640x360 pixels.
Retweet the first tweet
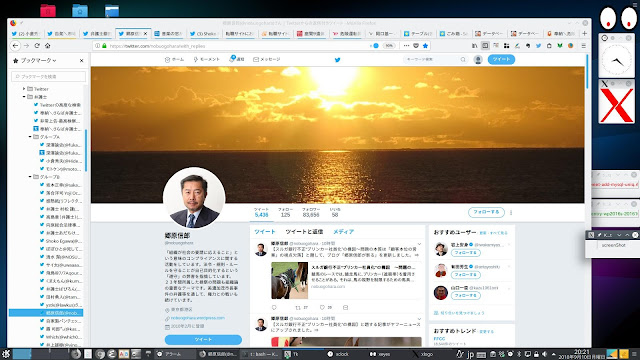(298, 307)
